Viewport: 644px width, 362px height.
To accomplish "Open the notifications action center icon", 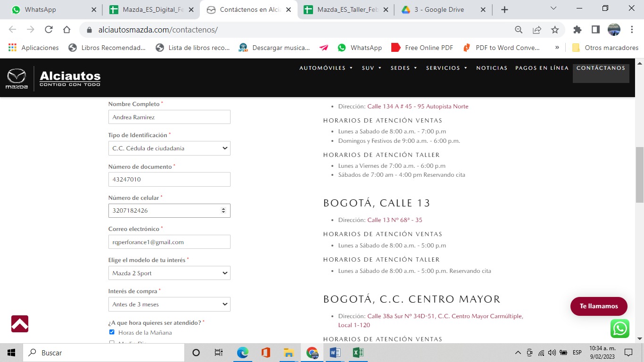I will point(628,353).
